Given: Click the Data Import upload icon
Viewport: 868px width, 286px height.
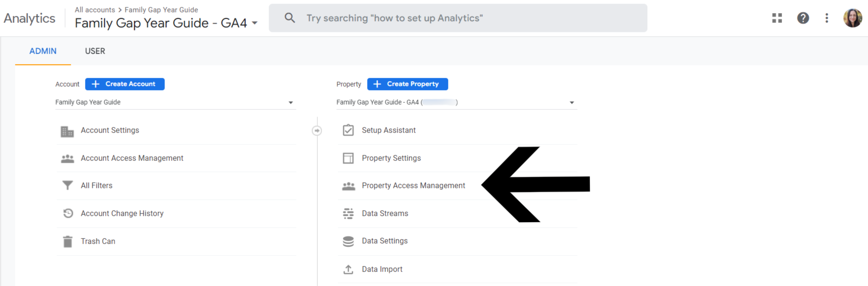Looking at the screenshot, I should coord(348,269).
